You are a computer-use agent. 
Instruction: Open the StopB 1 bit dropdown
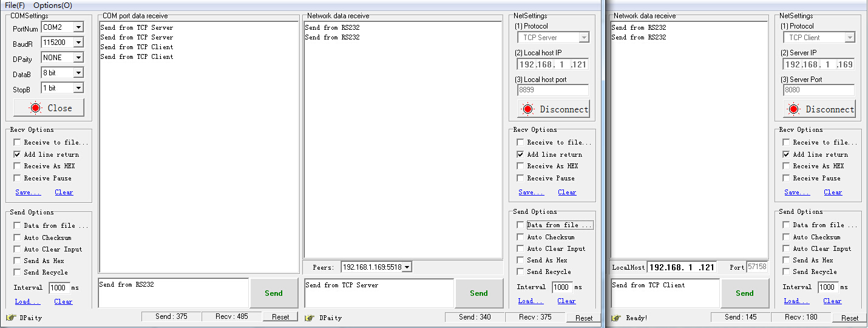click(x=78, y=88)
